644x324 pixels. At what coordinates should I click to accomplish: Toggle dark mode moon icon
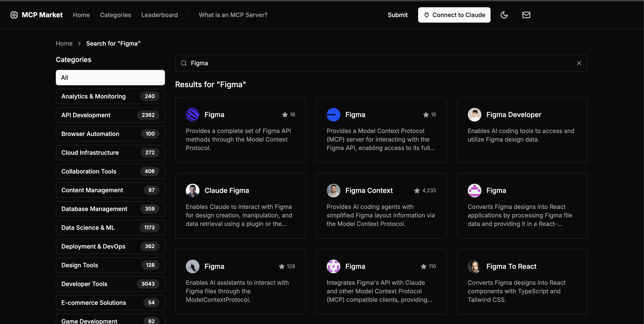tap(504, 15)
